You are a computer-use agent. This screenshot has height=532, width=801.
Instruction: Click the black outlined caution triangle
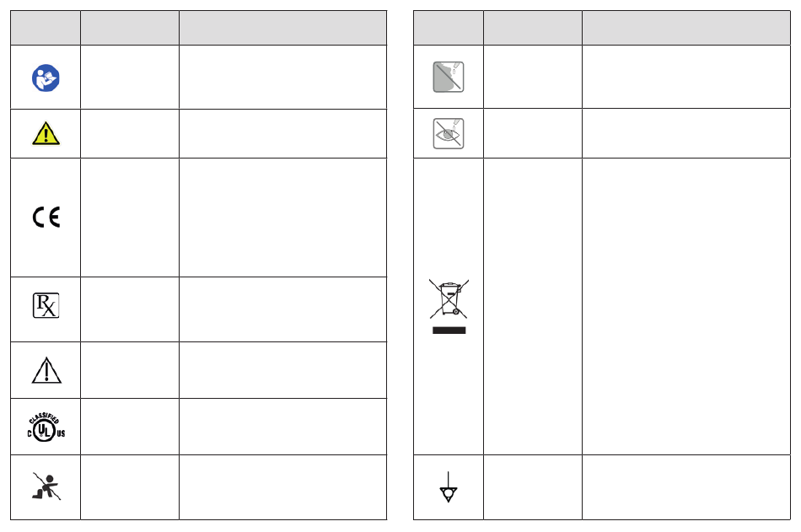click(46, 370)
